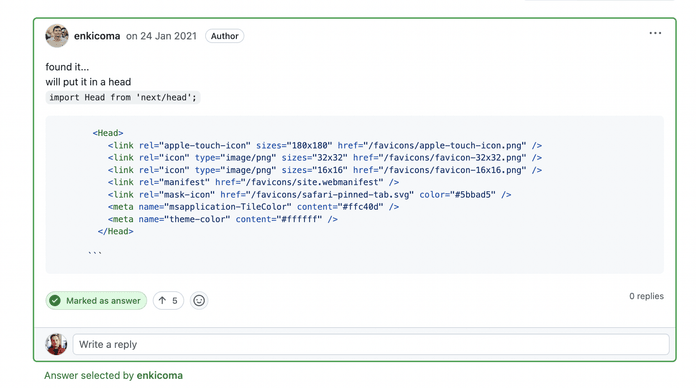Click the upvote arrow icon
Viewport: 696px width, 388px height.
[x=162, y=301]
